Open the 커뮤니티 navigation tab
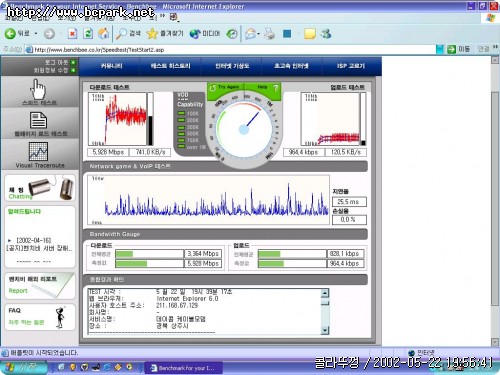Viewport: 500px width, 375px height. 111,66
